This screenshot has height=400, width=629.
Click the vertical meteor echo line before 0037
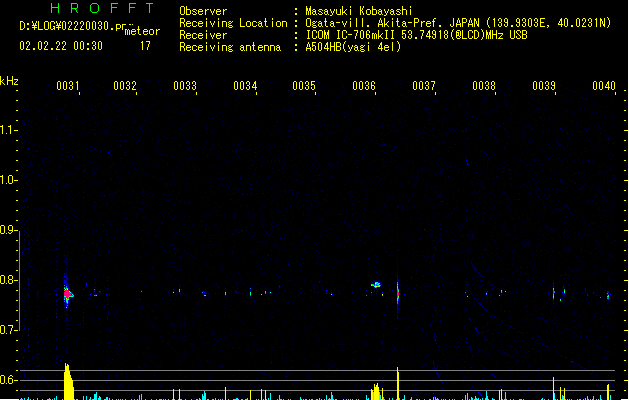pyautogui.click(x=398, y=294)
